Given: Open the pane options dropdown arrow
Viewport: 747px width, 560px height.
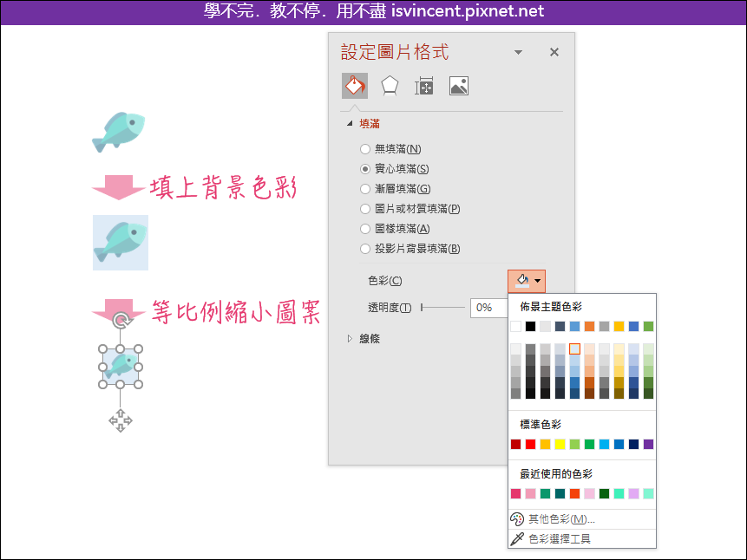Looking at the screenshot, I should (x=518, y=52).
